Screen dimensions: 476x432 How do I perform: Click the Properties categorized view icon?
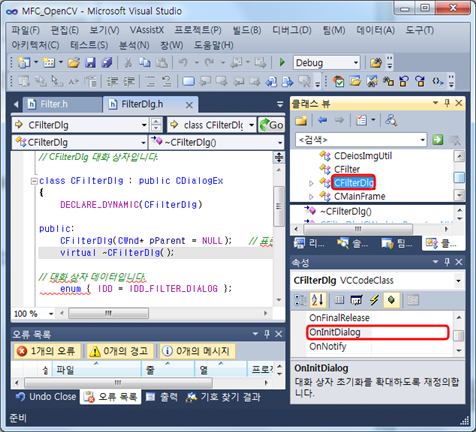(x=300, y=300)
